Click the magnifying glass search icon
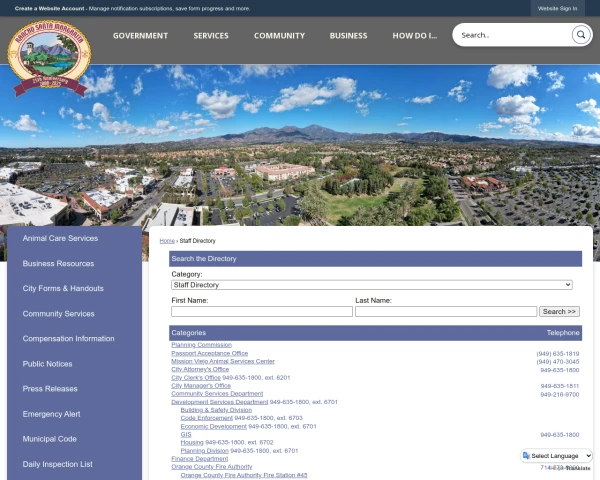This screenshot has width=600, height=480. point(581,35)
